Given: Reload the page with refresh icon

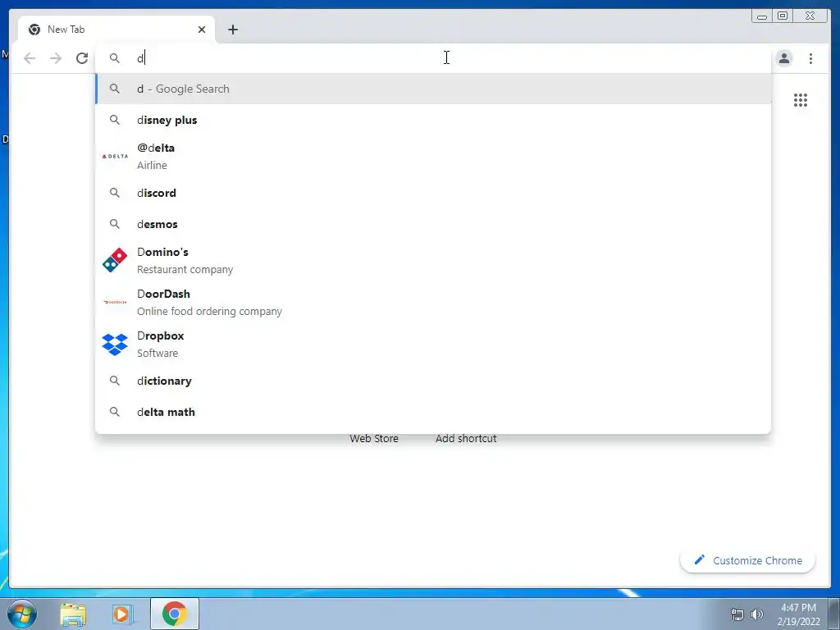Looking at the screenshot, I should [82, 58].
